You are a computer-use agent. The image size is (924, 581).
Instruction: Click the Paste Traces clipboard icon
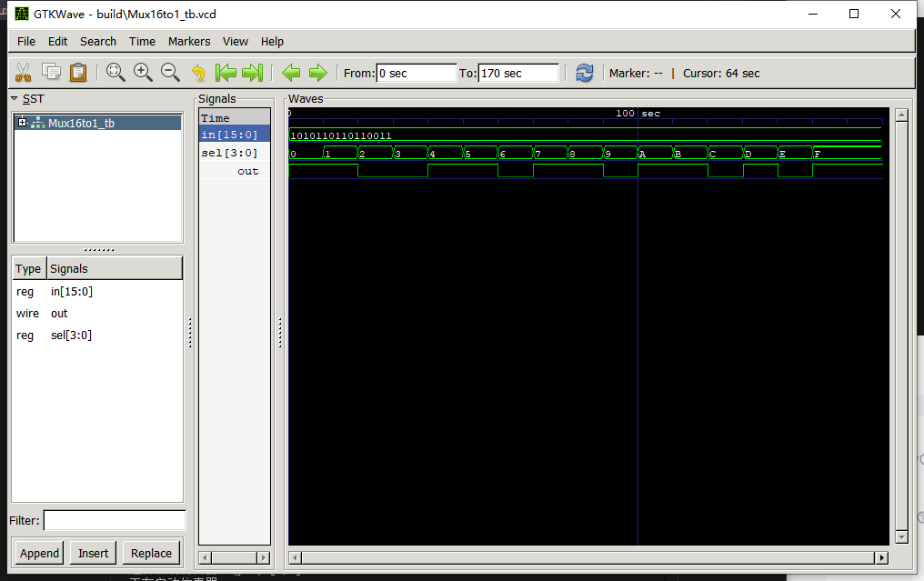coord(77,72)
